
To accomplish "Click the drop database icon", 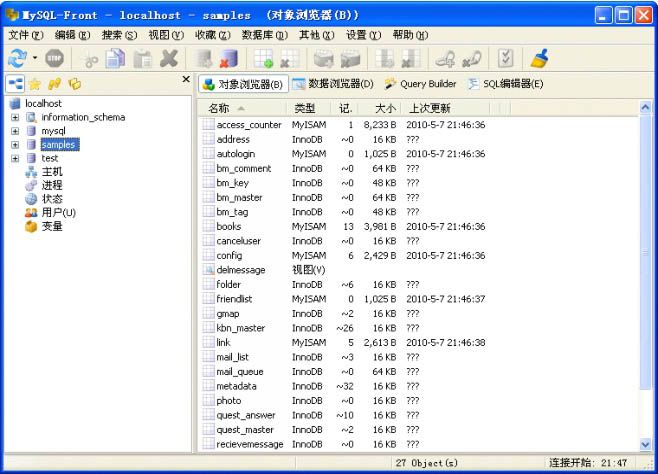I will coord(229,58).
